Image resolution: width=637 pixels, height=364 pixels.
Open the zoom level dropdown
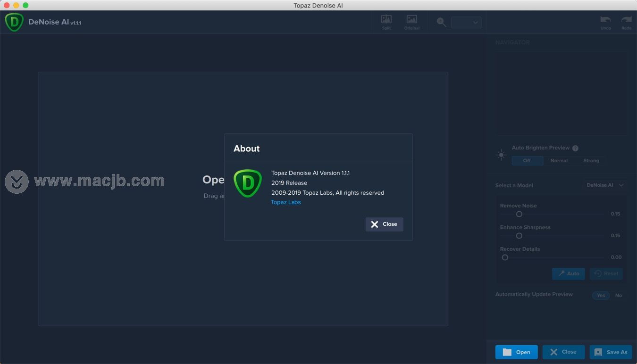point(466,22)
